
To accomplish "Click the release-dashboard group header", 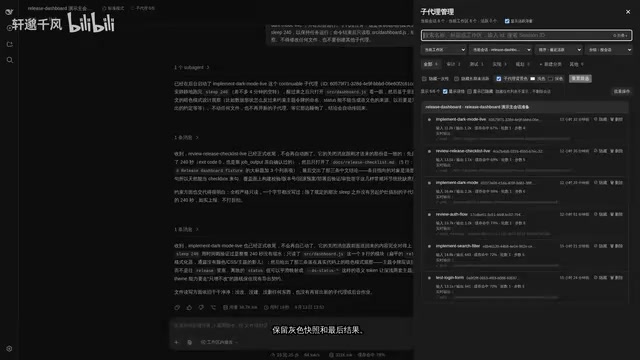I will [x=525, y=107].
